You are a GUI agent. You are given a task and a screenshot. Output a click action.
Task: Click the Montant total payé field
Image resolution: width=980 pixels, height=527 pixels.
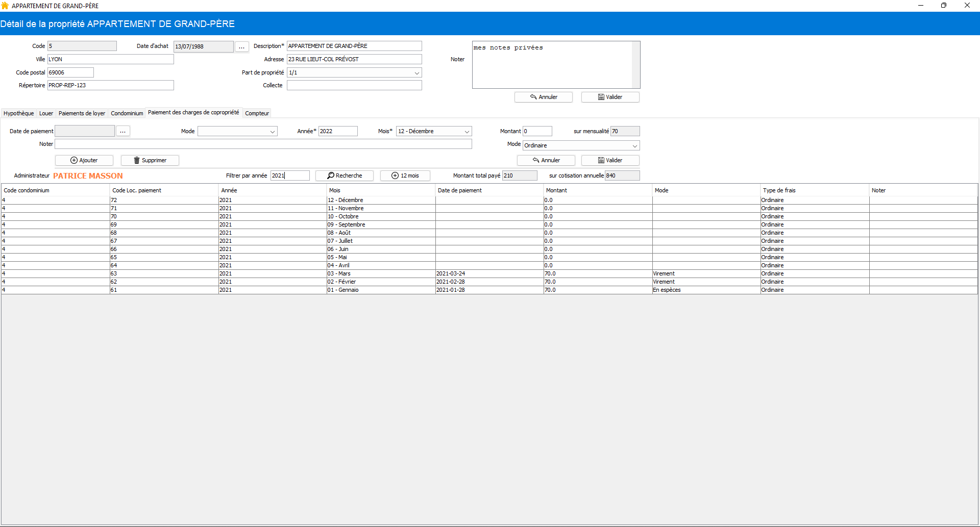click(520, 175)
